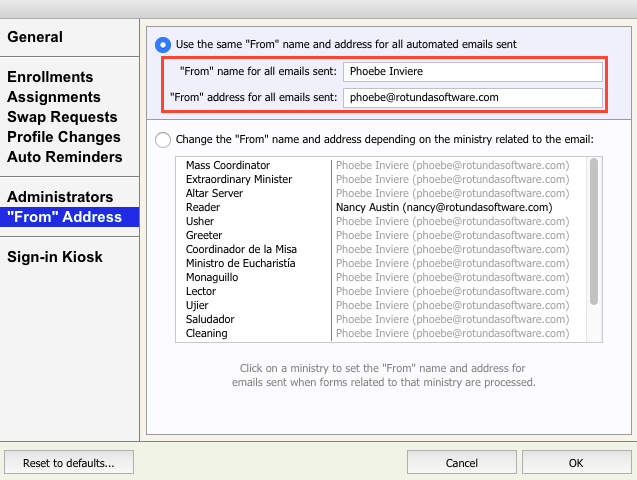Select change "From" depending on ministry option
Image resolution: width=637 pixels, height=480 pixels.
[163, 140]
